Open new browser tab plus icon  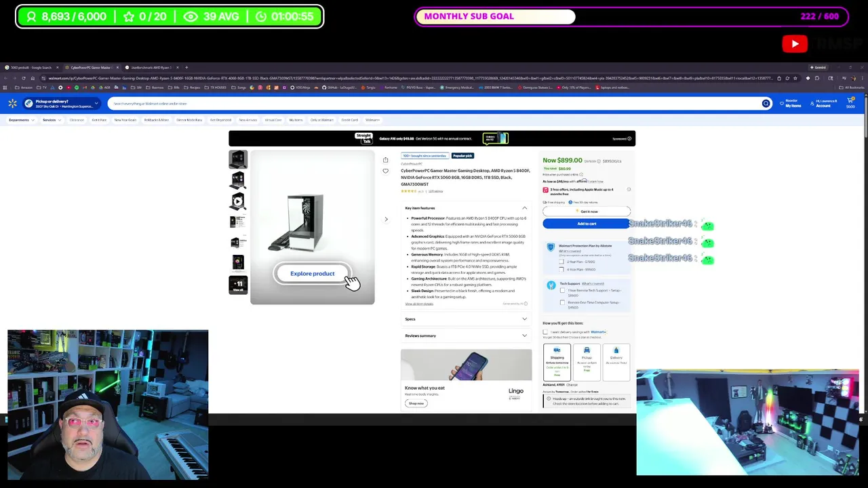[x=186, y=67]
